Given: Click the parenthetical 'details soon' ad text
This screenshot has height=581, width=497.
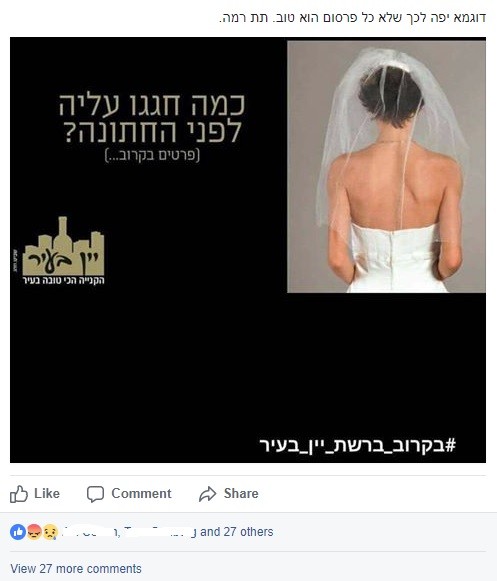Looking at the screenshot, I should 152,155.
